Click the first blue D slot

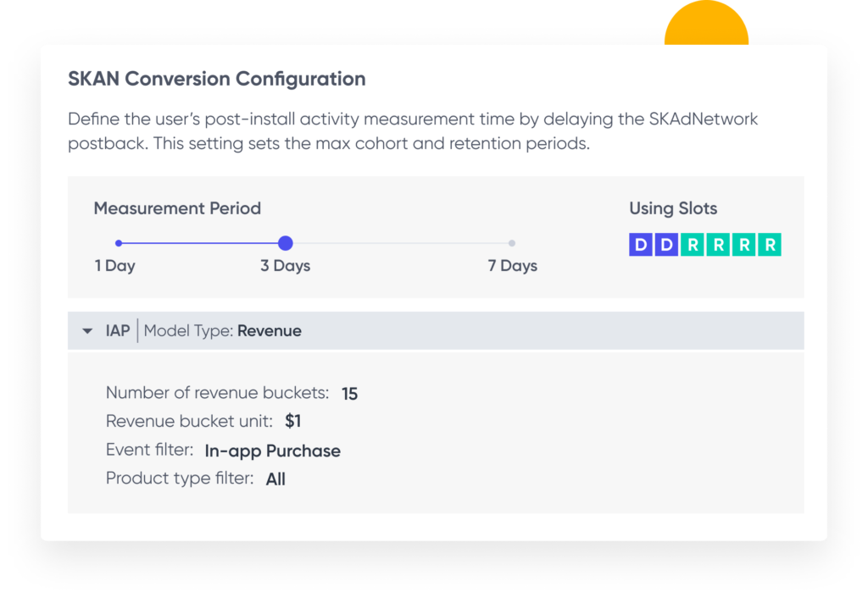[x=640, y=246]
